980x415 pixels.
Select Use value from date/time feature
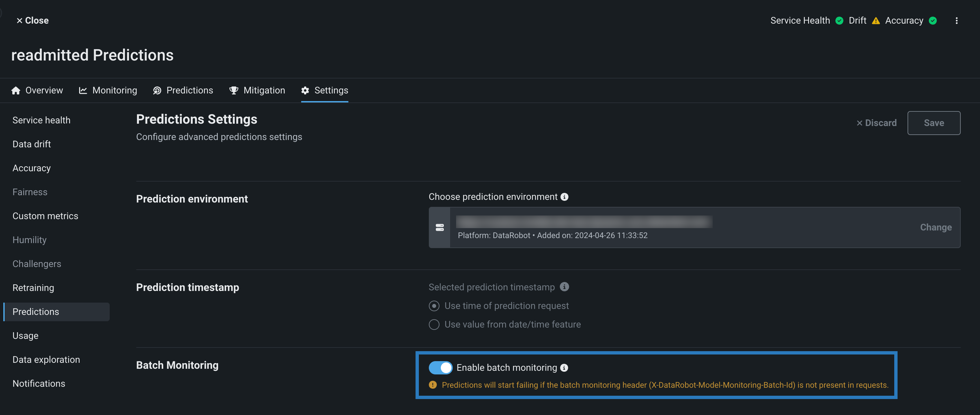click(434, 325)
